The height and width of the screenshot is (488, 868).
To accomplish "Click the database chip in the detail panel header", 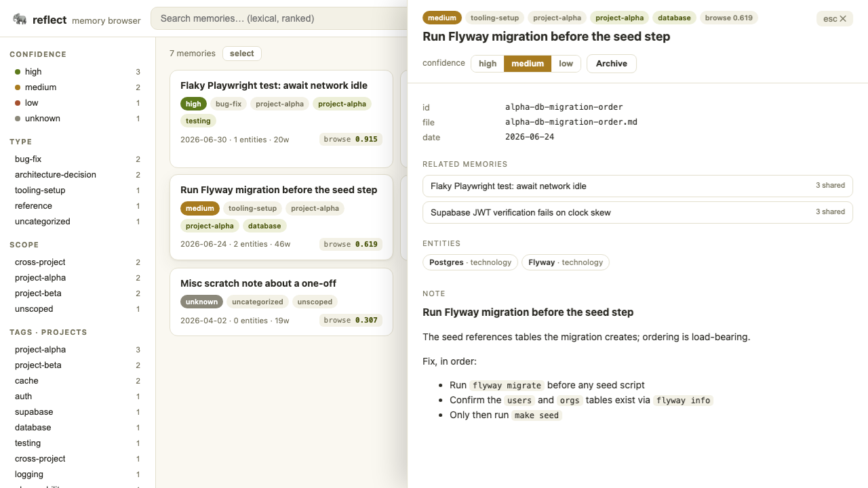I will (674, 18).
